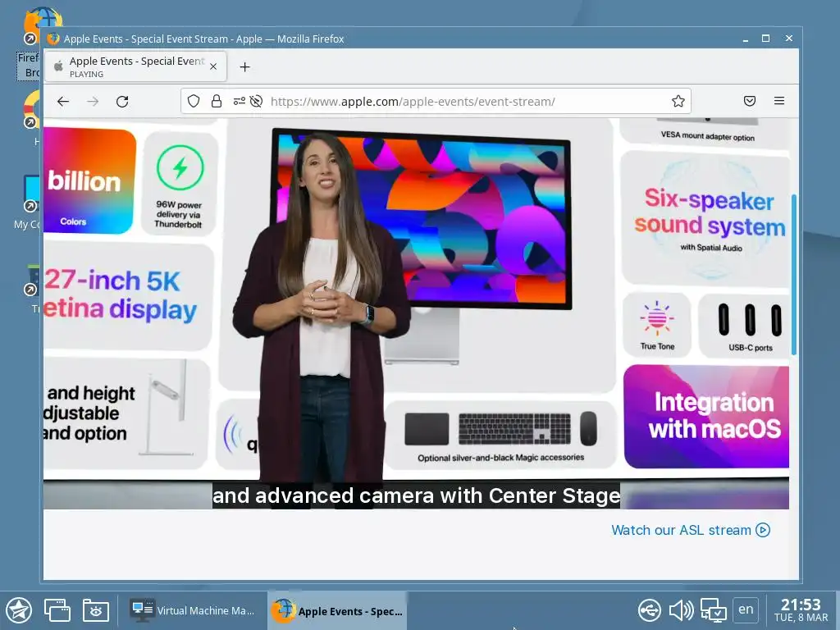Open the volume speaker tray icon
The width and height of the screenshot is (840, 630).
click(681, 610)
